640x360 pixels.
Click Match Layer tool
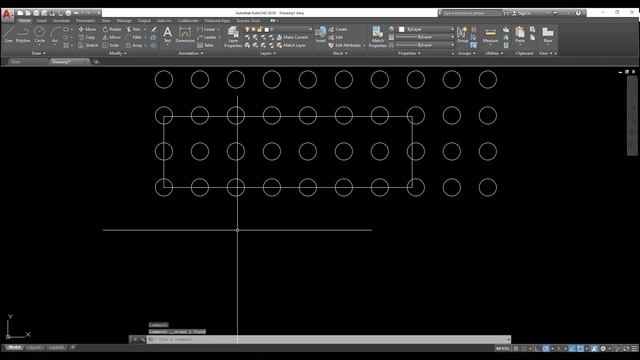pyautogui.click(x=291, y=45)
